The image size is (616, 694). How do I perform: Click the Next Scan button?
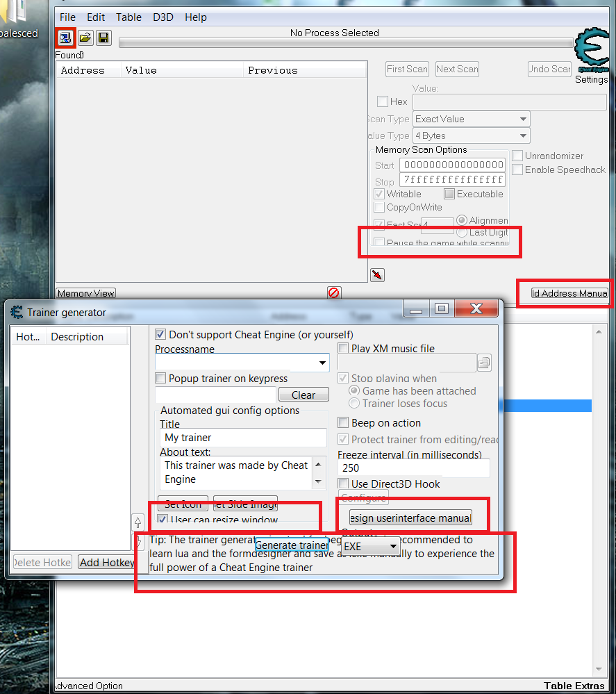tap(457, 69)
